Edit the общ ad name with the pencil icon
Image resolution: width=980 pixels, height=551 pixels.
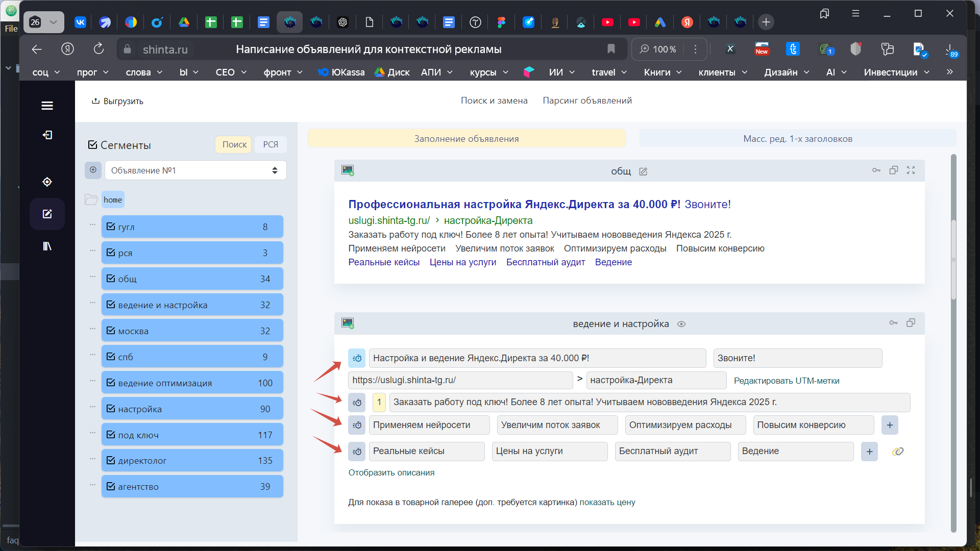(x=643, y=171)
